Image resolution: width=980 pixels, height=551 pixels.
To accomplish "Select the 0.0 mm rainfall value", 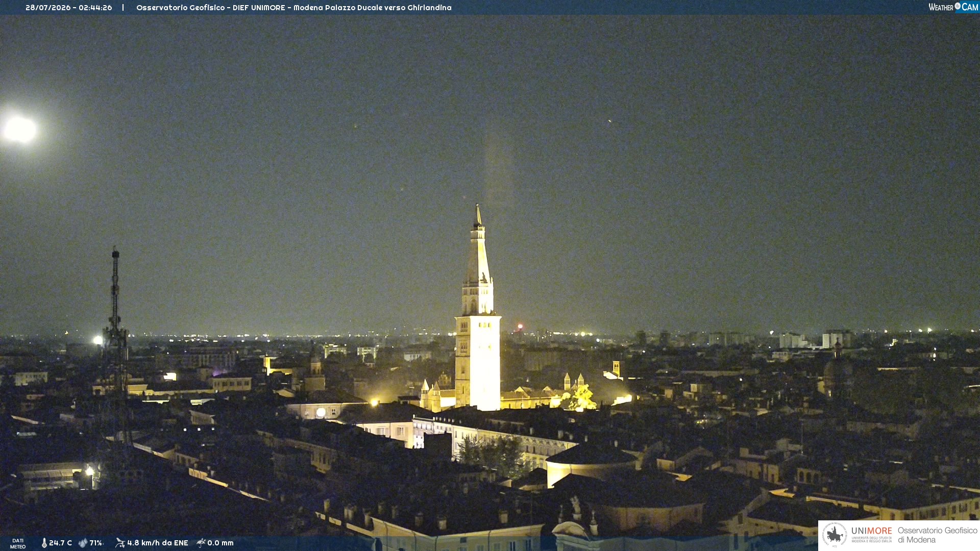I will tap(220, 543).
